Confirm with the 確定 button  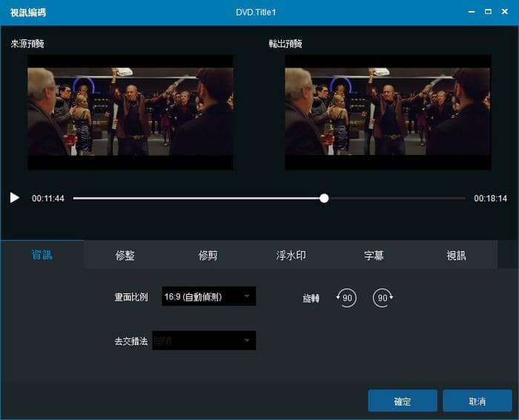click(403, 401)
